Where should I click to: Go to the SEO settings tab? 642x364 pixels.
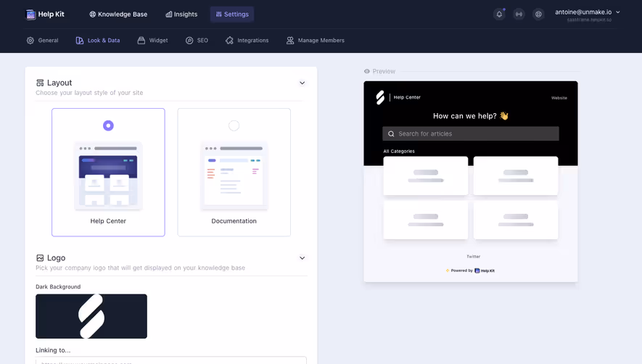pos(197,41)
